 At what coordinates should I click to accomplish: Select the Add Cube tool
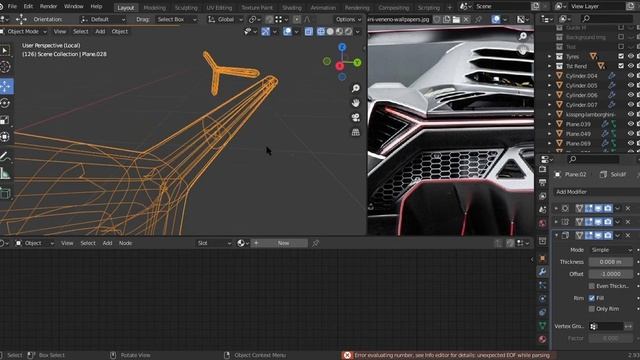click(5, 193)
